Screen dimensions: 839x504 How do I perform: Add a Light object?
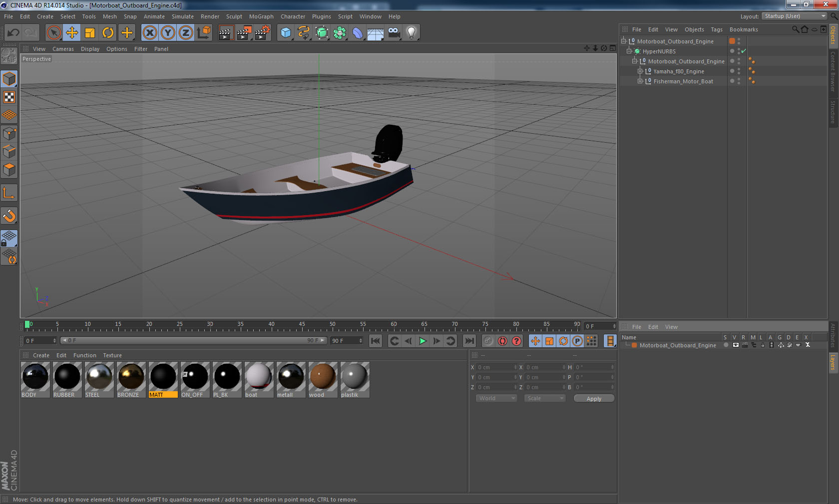pyautogui.click(x=412, y=33)
